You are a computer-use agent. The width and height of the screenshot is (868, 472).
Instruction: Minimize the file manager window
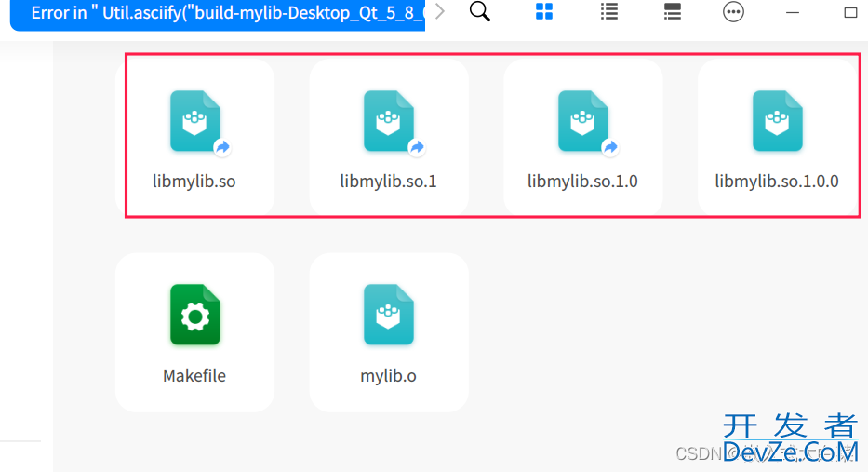click(x=793, y=12)
